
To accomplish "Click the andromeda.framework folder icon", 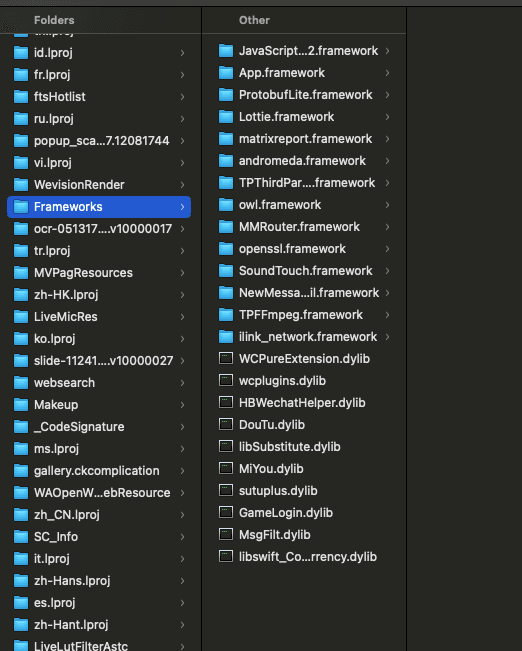I will (x=226, y=161).
